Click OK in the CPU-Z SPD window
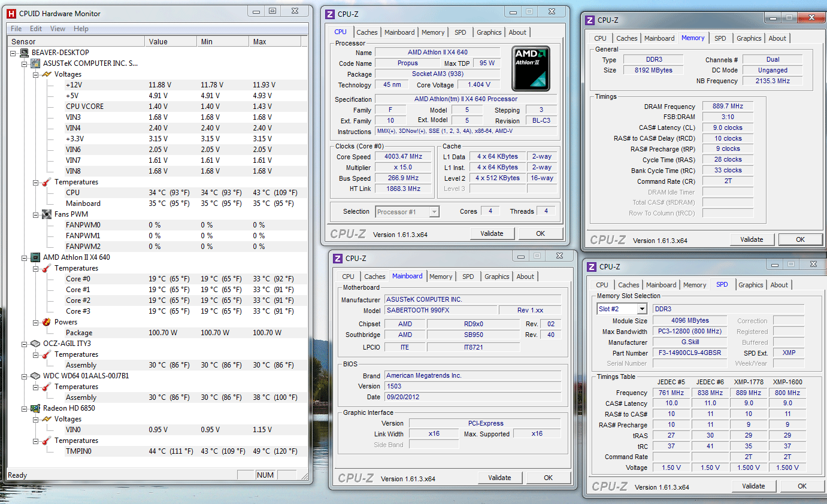827x504 pixels. tap(802, 486)
